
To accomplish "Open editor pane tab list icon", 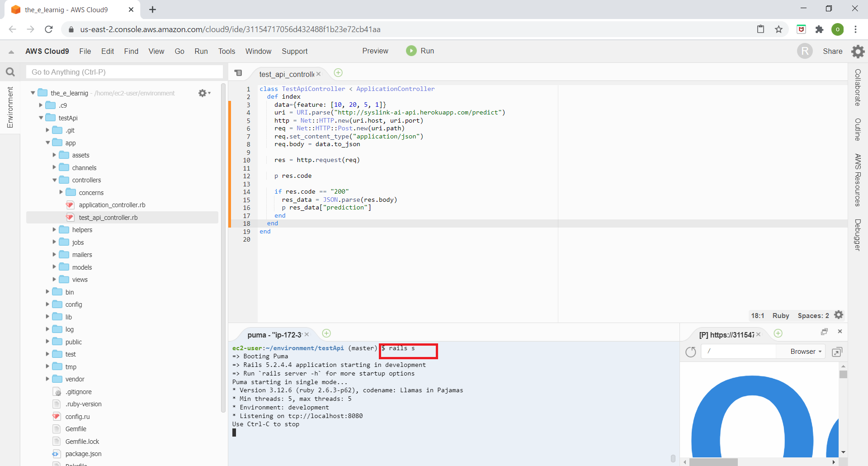I will [x=239, y=73].
